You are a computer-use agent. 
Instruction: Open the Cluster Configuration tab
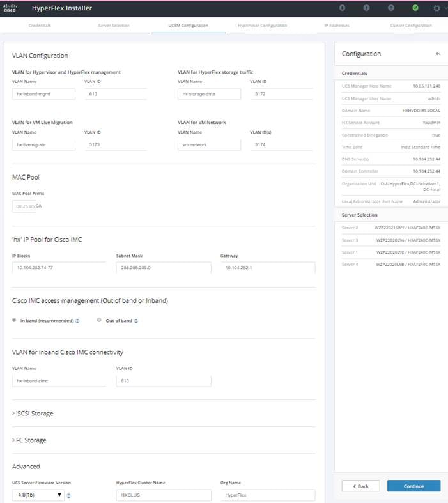(x=411, y=26)
